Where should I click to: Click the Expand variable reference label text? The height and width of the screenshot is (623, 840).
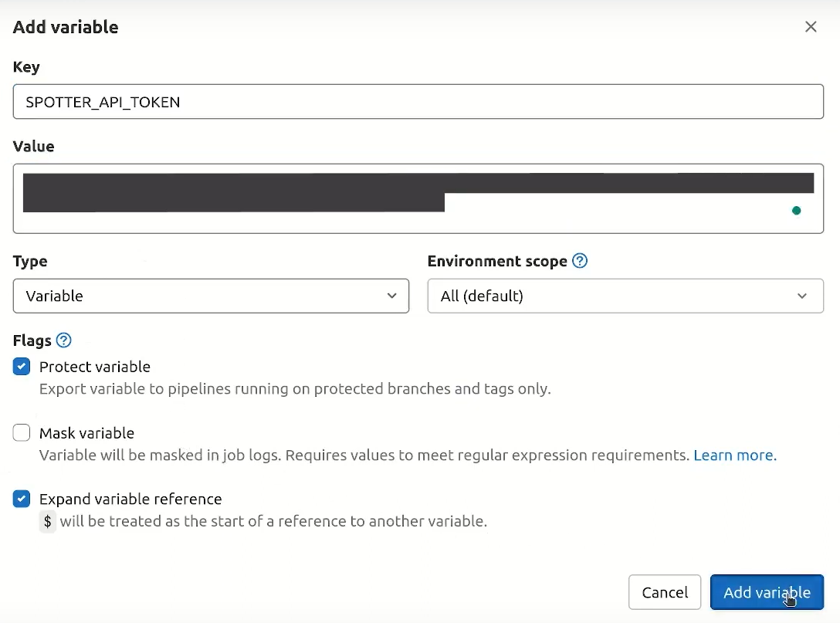130,499
